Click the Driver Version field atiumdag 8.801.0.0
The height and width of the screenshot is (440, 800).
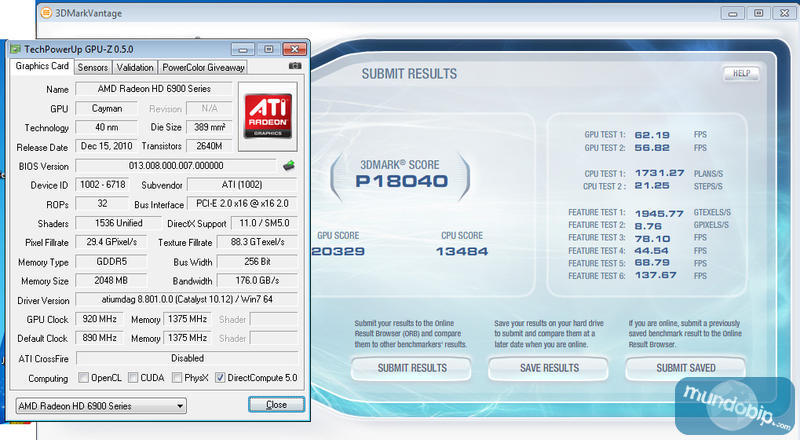187,299
